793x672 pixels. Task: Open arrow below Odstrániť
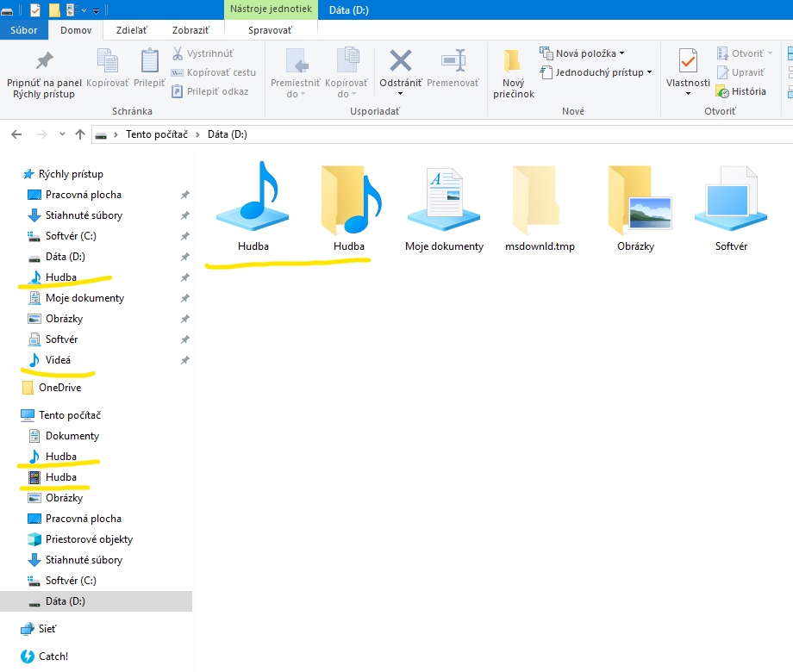coord(401,94)
